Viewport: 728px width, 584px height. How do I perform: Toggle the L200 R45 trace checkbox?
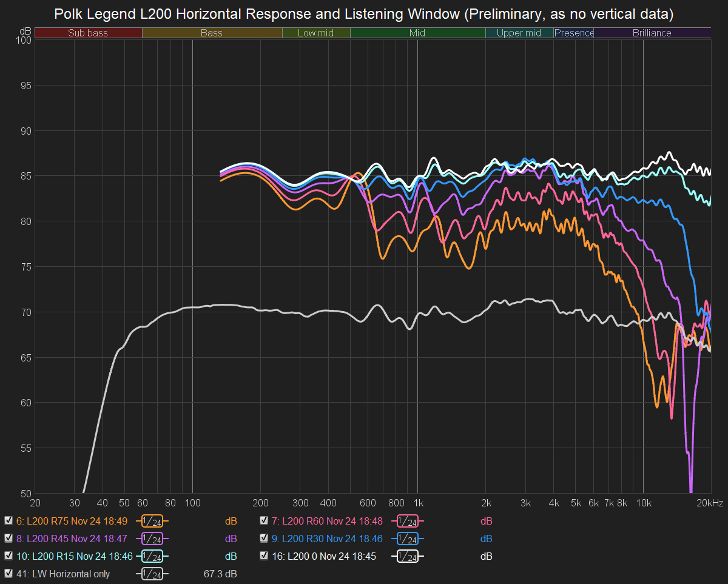pyautogui.click(x=8, y=539)
